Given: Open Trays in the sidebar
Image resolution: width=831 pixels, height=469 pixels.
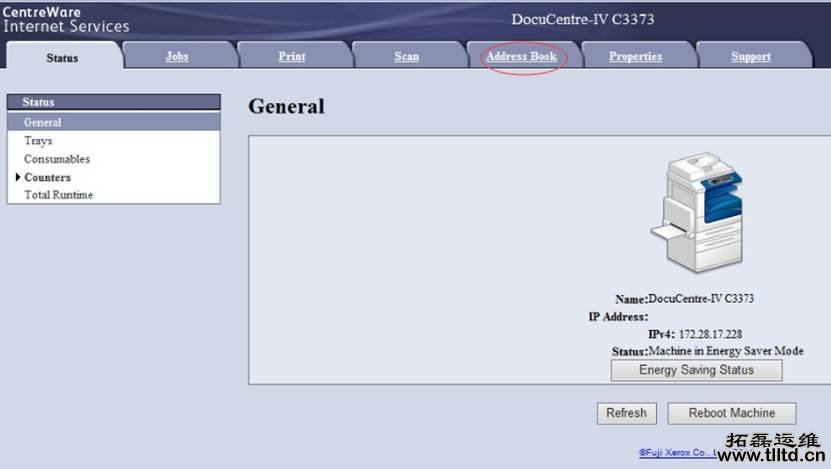Looking at the screenshot, I should (x=38, y=141).
